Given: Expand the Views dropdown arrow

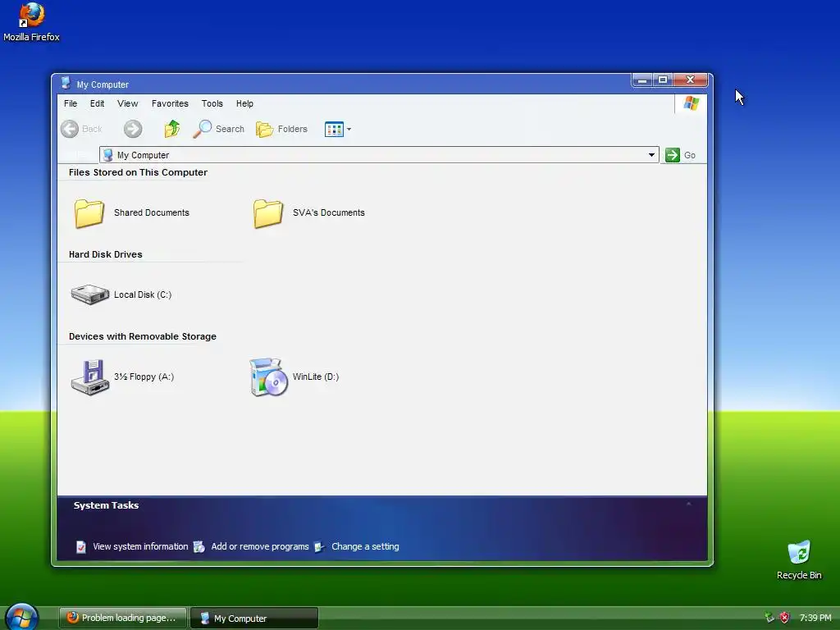Looking at the screenshot, I should click(x=349, y=129).
